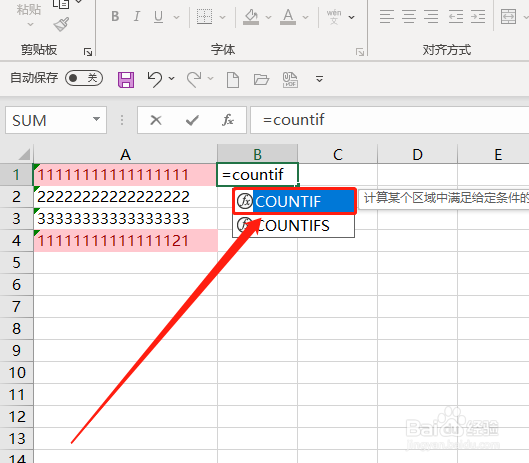Apply font color A button
Image resolution: width=529 pixels, height=463 pixels.
(x=288, y=16)
